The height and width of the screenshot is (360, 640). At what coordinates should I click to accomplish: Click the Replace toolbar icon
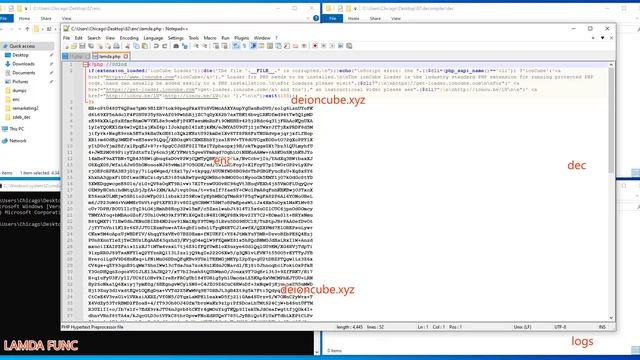click(x=185, y=46)
